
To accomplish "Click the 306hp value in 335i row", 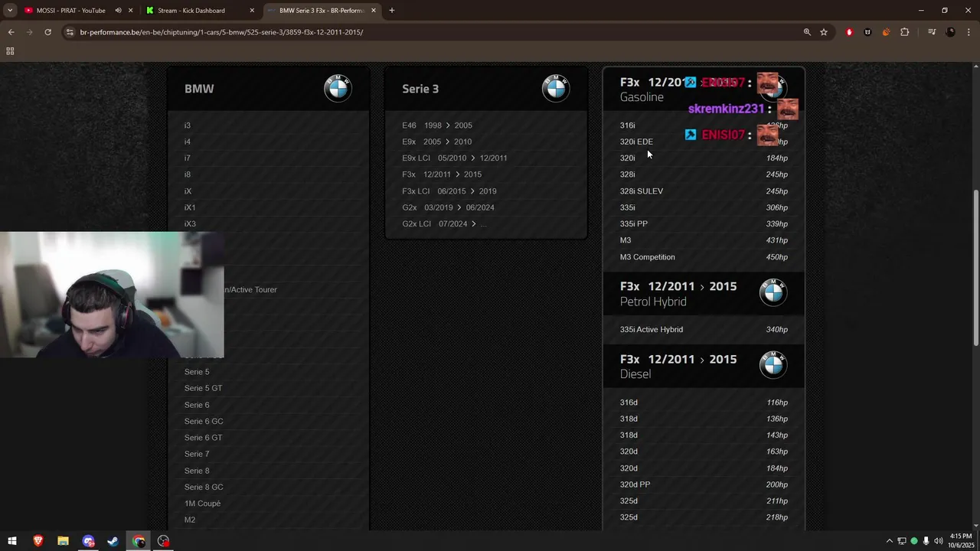I will coord(777,207).
